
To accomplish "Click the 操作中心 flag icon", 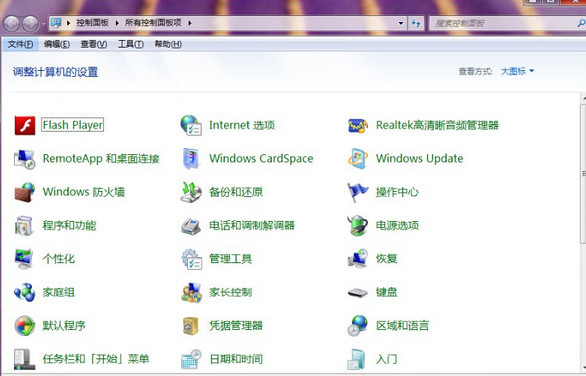I will coord(358,192).
